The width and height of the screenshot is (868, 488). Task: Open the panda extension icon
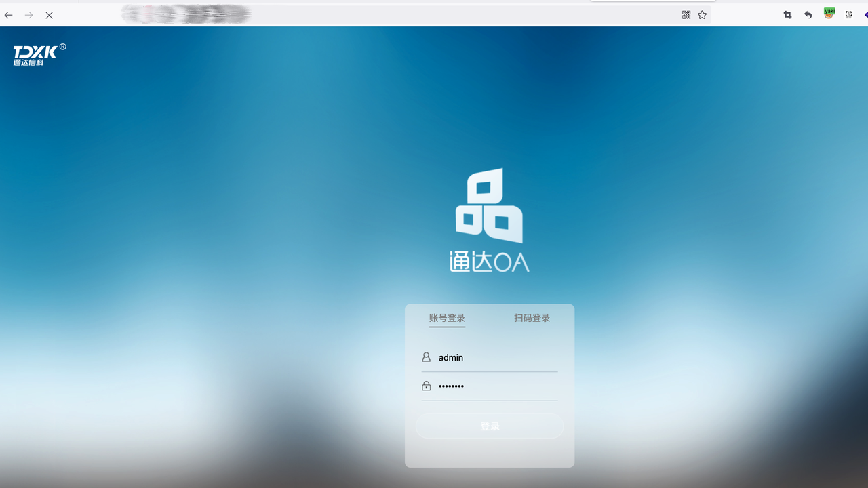(x=848, y=14)
